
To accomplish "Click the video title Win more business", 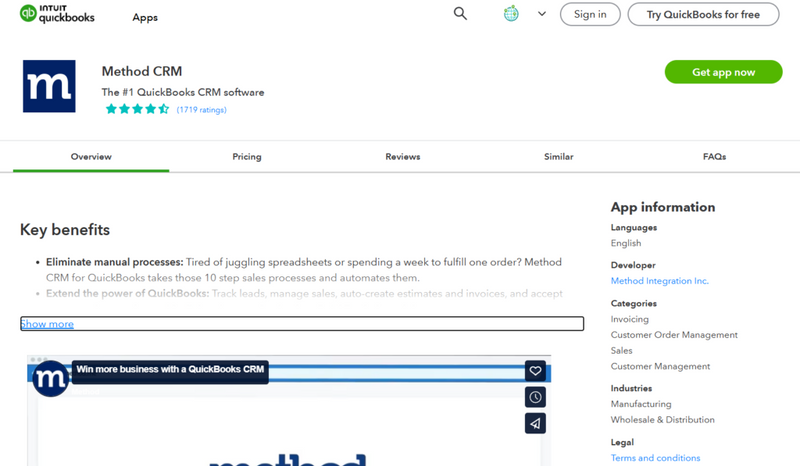I will pyautogui.click(x=170, y=369).
